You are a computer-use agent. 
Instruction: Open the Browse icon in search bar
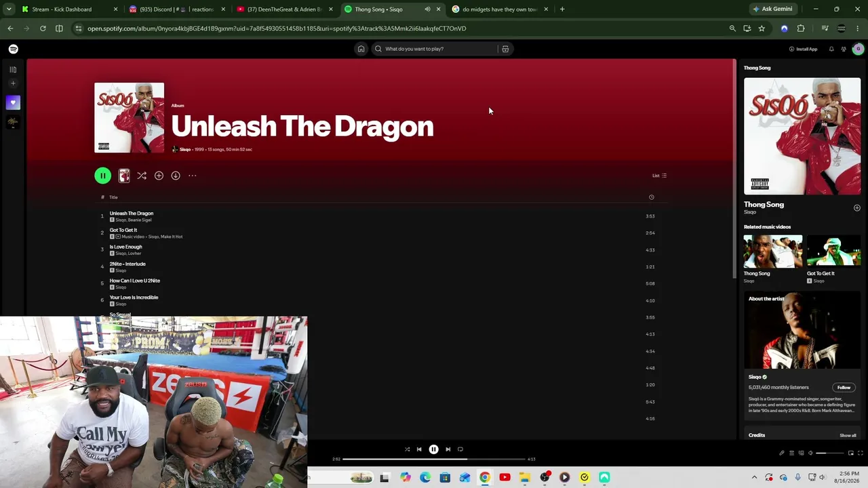(505, 49)
